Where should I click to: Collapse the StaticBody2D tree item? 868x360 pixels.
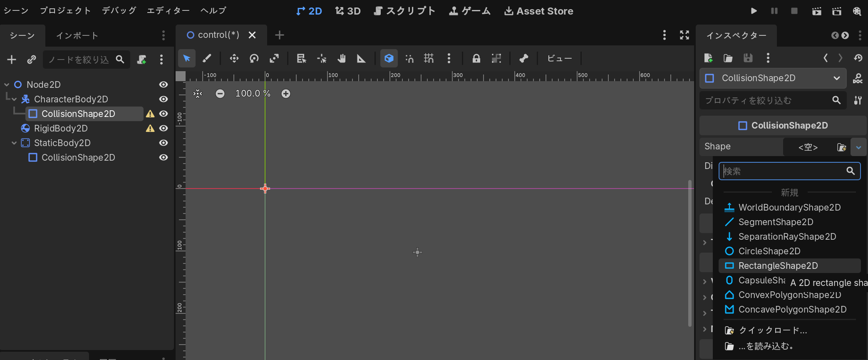14,143
